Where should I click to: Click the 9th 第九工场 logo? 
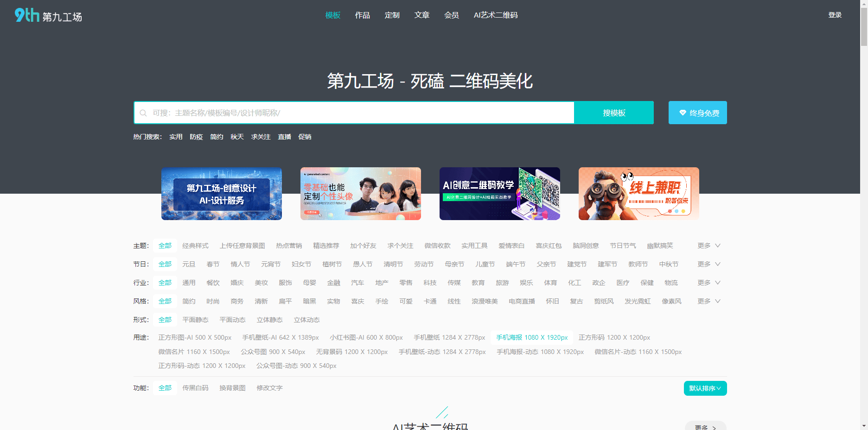click(x=48, y=16)
